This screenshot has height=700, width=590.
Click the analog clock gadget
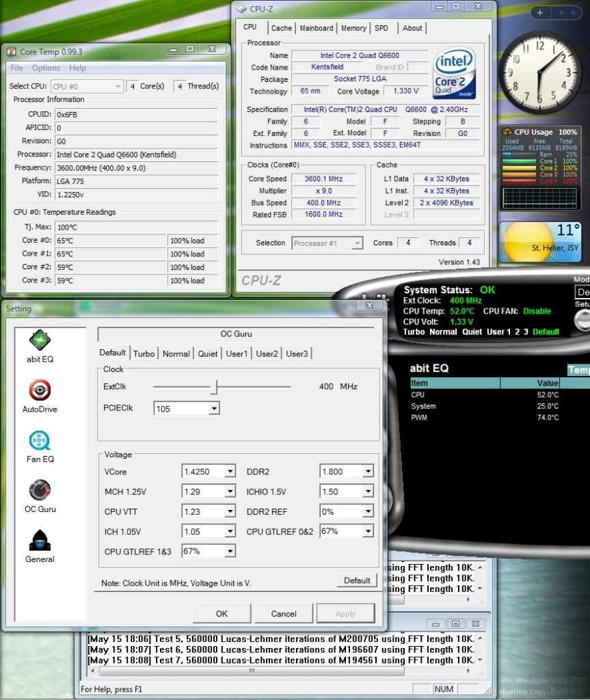click(539, 72)
